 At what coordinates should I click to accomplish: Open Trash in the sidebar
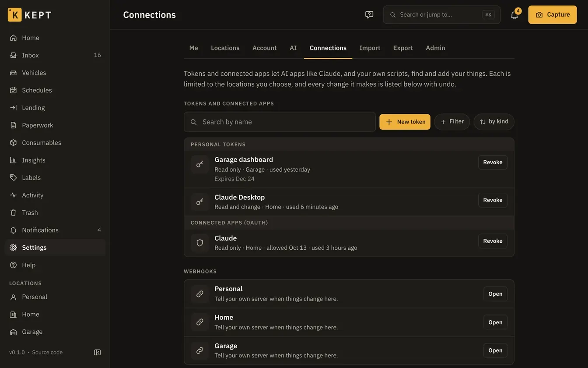pos(55,212)
